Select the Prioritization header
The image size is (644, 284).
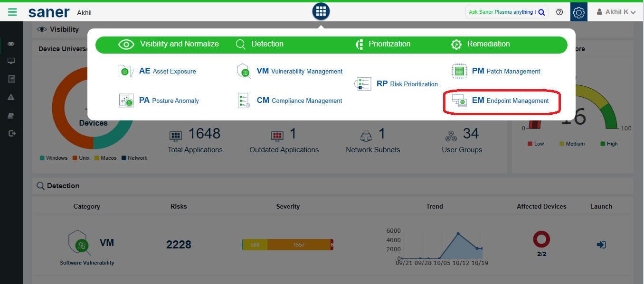click(x=383, y=44)
